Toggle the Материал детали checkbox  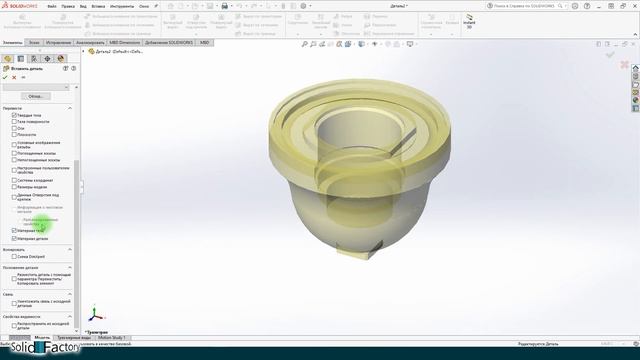[x=14, y=238]
